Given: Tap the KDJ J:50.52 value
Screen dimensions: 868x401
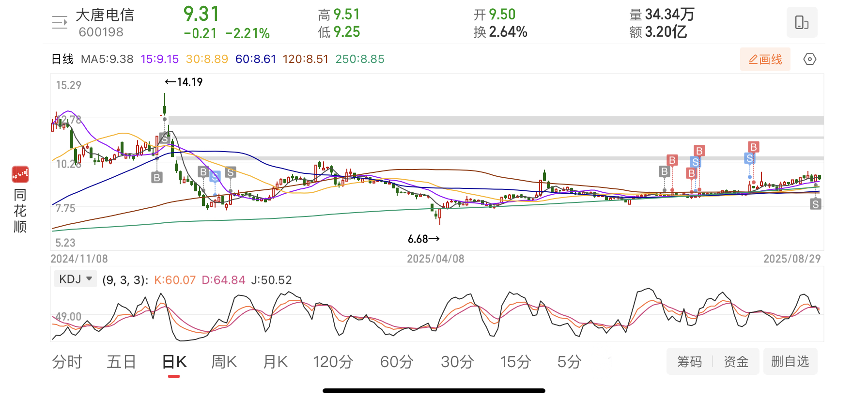Looking at the screenshot, I should [271, 280].
